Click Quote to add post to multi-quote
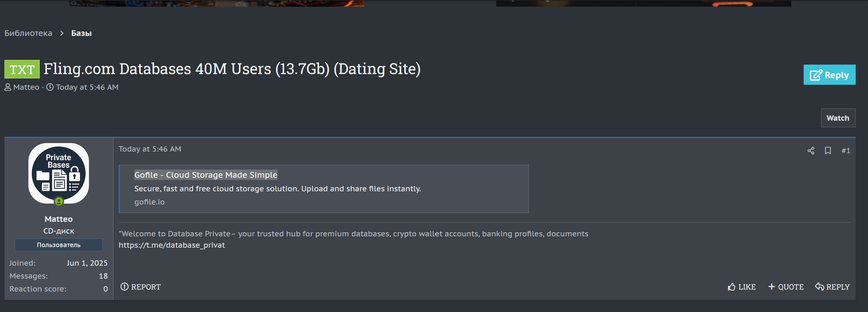Screen dimensions: 868x312 786,287
